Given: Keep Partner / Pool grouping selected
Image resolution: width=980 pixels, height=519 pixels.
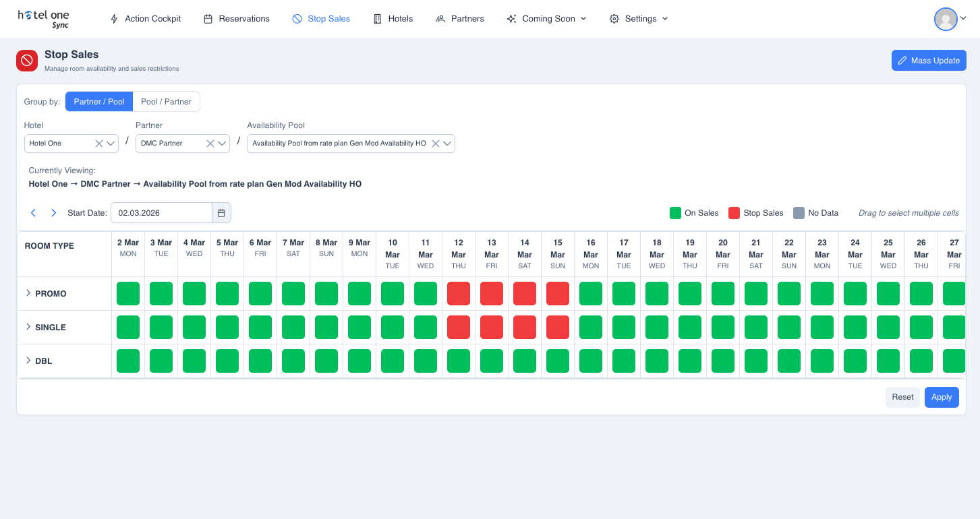Looking at the screenshot, I should tap(98, 101).
